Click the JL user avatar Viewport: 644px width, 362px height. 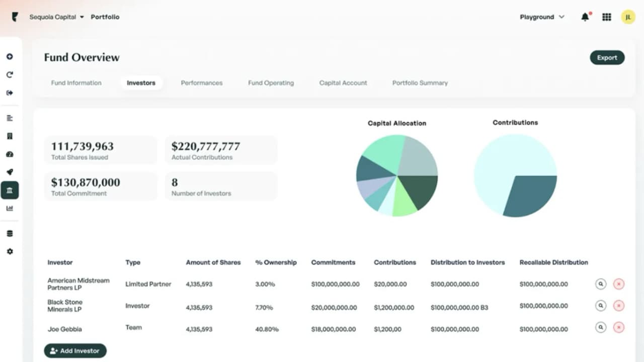628,17
